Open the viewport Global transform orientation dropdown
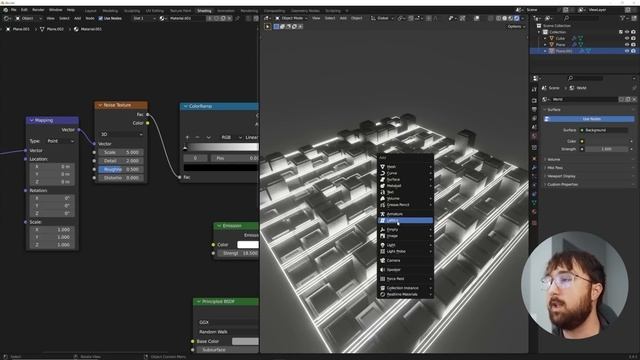This screenshot has height=360, width=640. pyautogui.click(x=382, y=18)
